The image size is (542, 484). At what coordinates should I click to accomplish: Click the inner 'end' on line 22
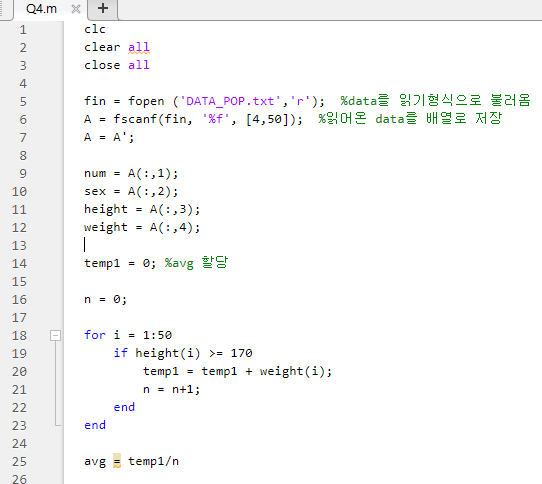point(124,407)
